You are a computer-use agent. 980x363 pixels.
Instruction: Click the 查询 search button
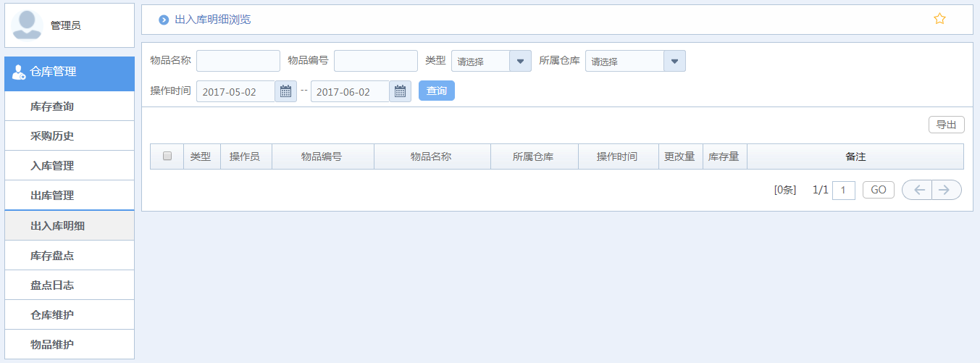(x=436, y=91)
